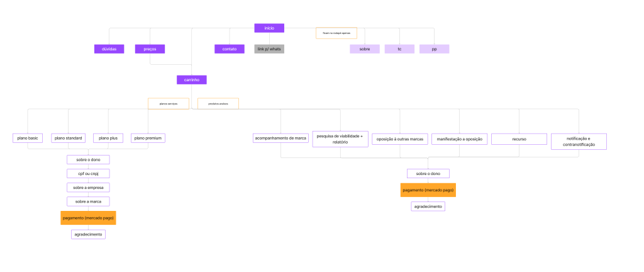Select the plano basic box

(27, 138)
